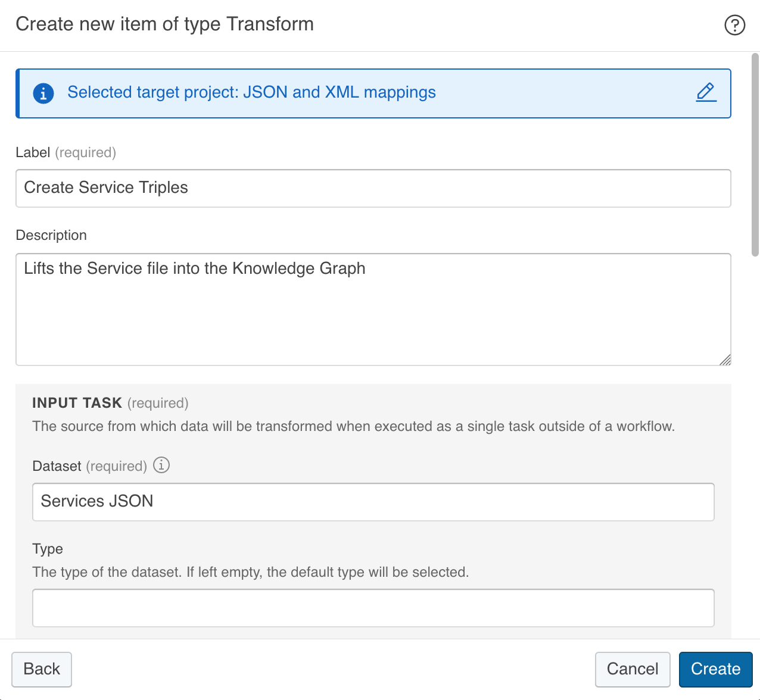Cancel the Transform creation dialog
The height and width of the screenshot is (700, 760).
[x=633, y=669]
